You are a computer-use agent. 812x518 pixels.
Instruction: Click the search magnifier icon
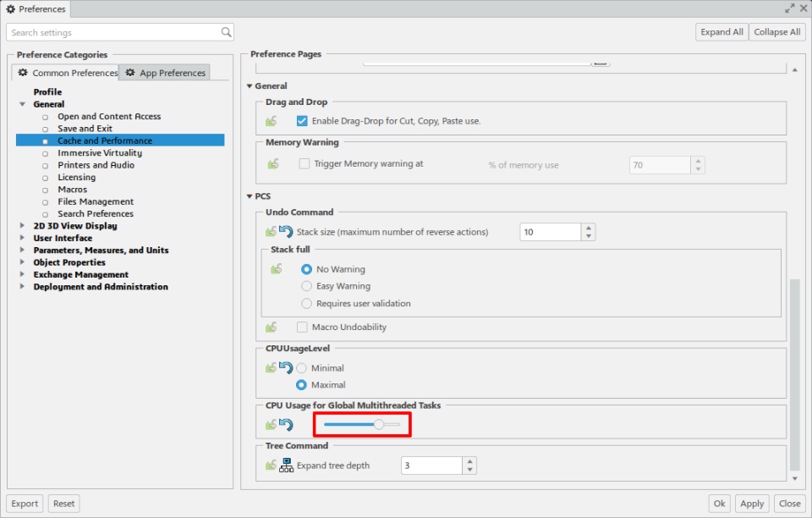pos(227,32)
